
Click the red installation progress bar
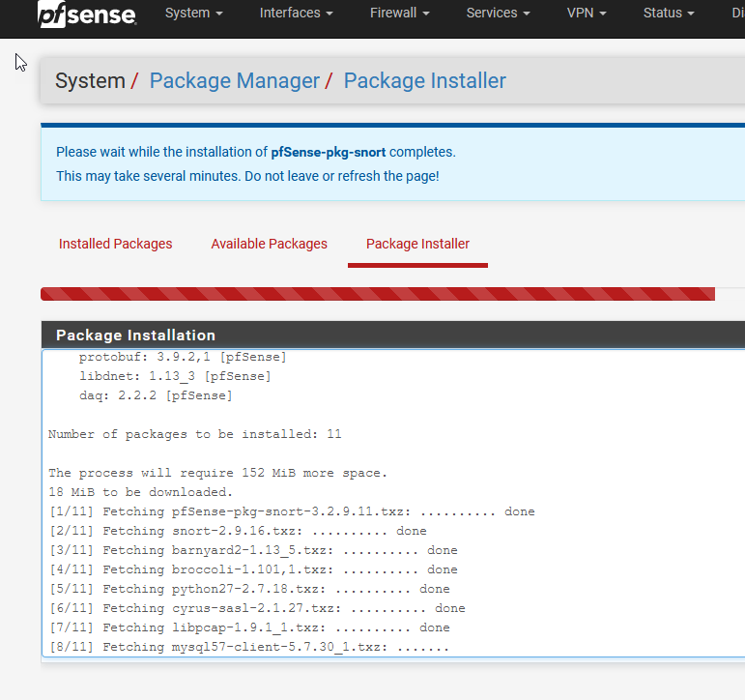[x=378, y=294]
